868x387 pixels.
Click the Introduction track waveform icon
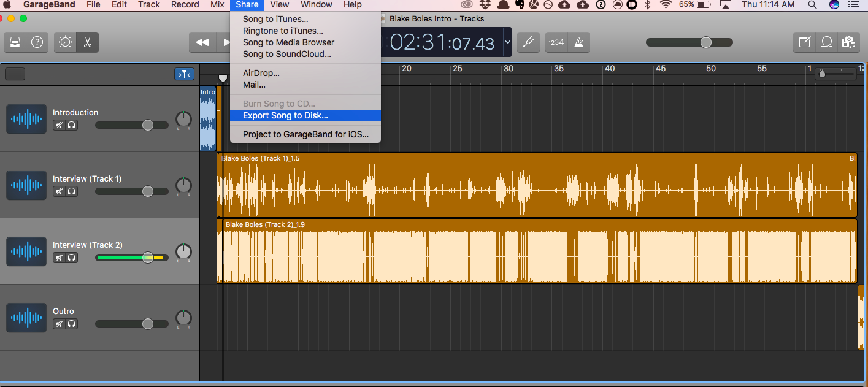click(x=26, y=119)
